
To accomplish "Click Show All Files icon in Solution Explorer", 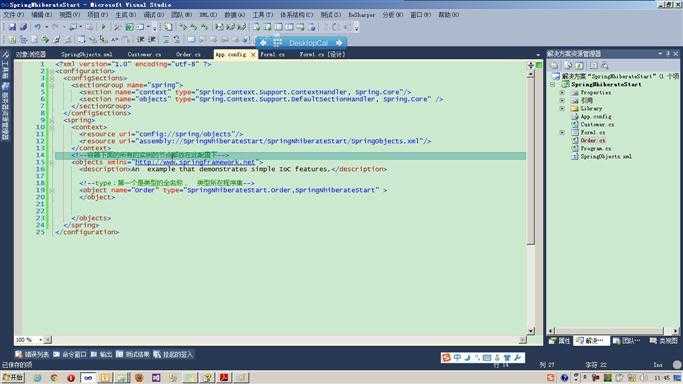I will [x=568, y=66].
